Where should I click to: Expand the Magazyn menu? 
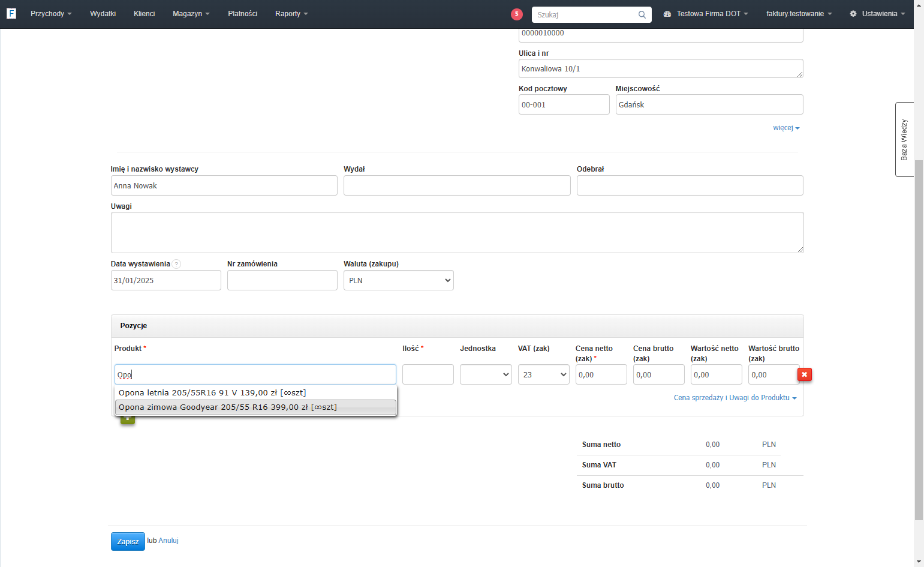(x=191, y=14)
